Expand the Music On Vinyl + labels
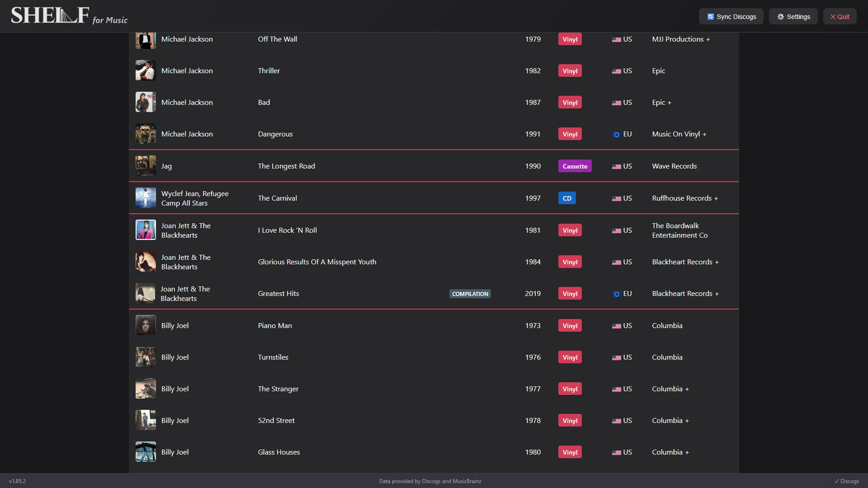This screenshot has width=868, height=488. click(679, 134)
